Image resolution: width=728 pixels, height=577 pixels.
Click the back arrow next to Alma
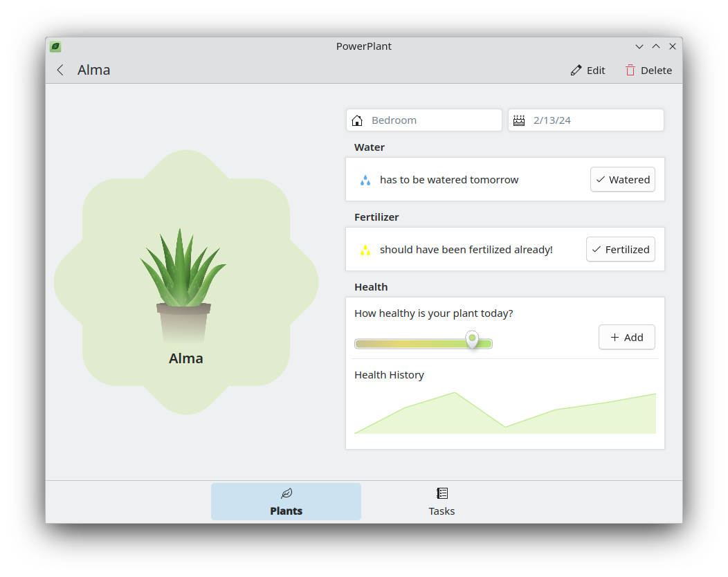tap(60, 70)
